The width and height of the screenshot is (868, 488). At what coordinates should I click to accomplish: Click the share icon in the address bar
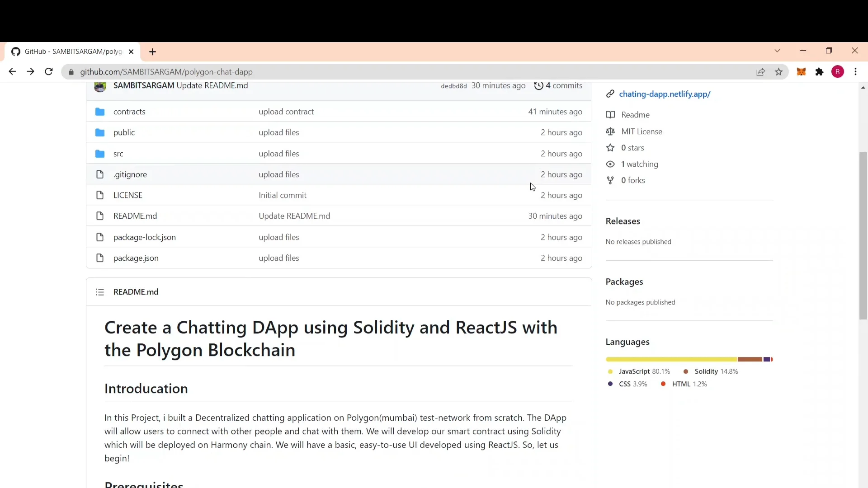[761, 72]
